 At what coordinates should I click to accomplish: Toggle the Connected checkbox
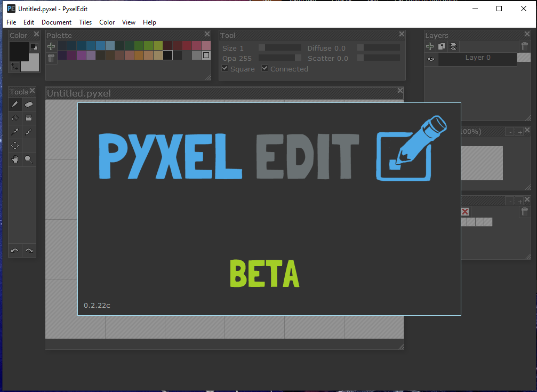click(265, 69)
